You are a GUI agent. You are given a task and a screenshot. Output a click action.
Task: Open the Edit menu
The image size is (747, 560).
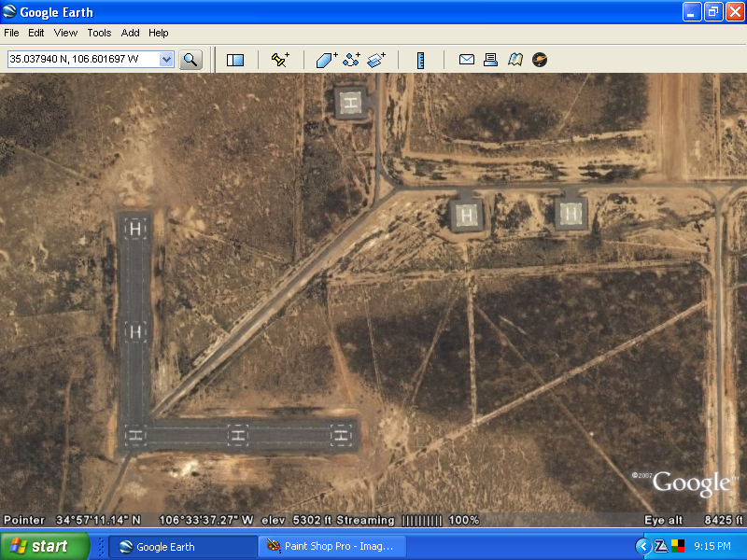[36, 33]
